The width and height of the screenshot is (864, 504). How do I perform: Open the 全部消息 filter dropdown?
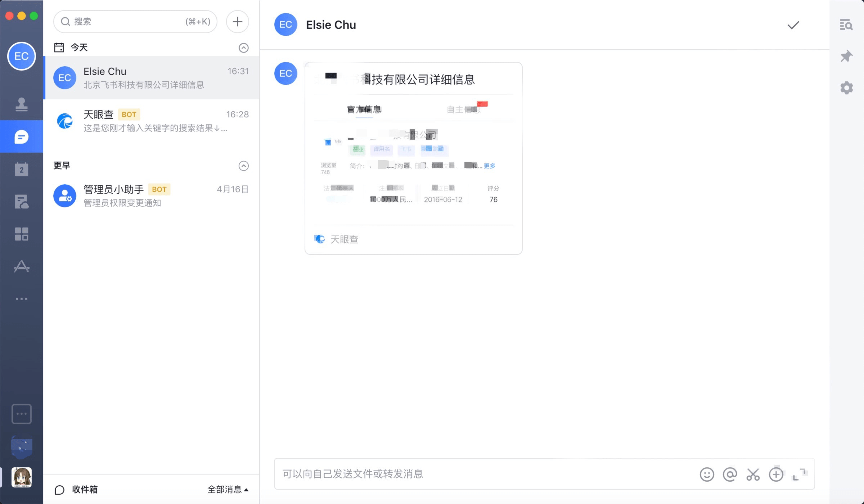click(228, 490)
